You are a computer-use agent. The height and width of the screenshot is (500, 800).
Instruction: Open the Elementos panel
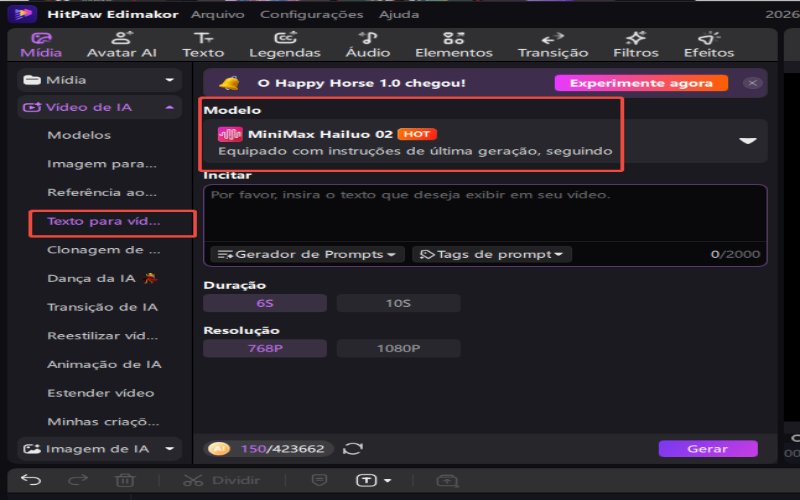[x=454, y=45]
